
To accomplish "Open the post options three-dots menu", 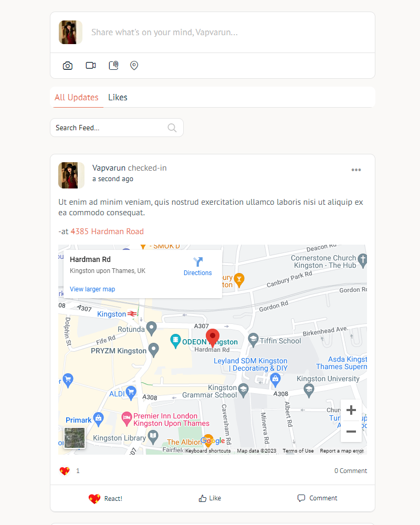I will [x=356, y=170].
